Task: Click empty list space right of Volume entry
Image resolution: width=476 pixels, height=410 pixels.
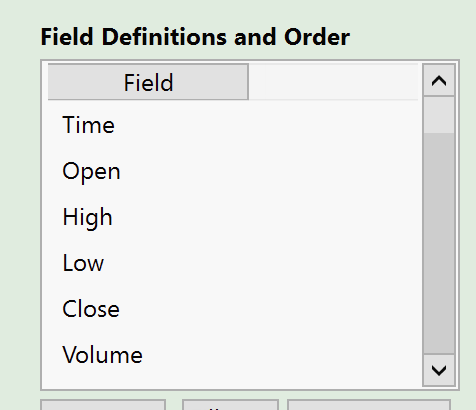Action: click(280, 355)
